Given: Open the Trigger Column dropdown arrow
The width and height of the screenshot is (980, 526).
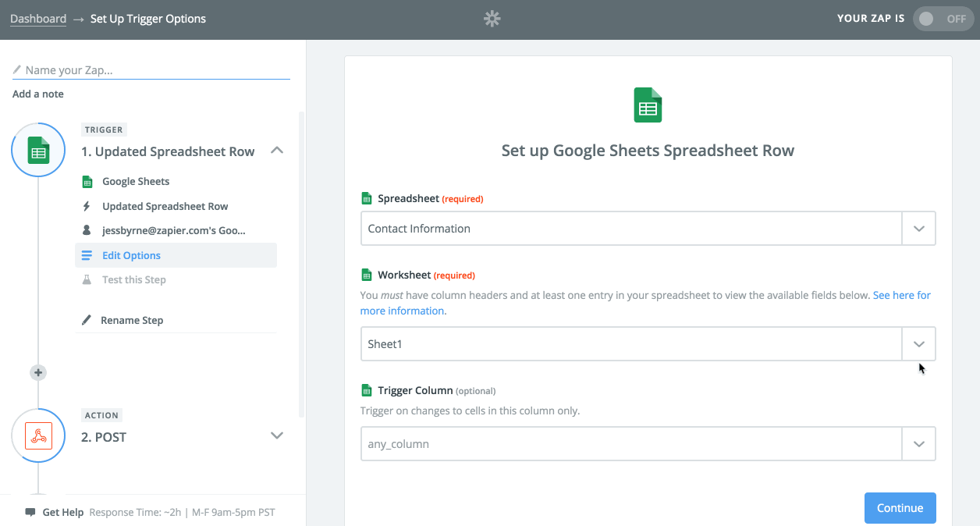Looking at the screenshot, I should pos(919,444).
